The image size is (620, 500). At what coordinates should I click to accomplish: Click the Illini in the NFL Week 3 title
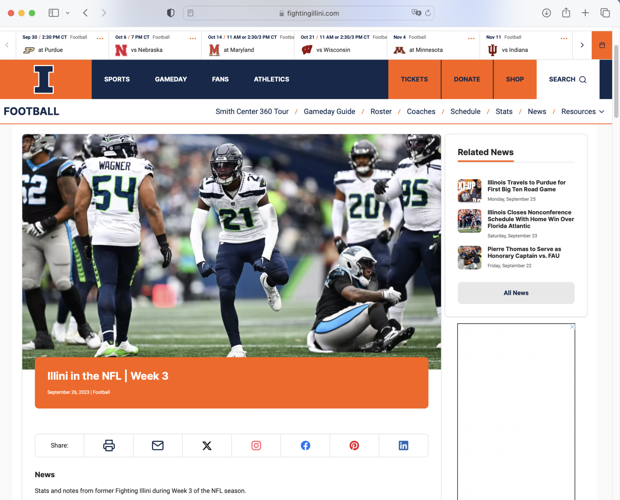(x=108, y=376)
